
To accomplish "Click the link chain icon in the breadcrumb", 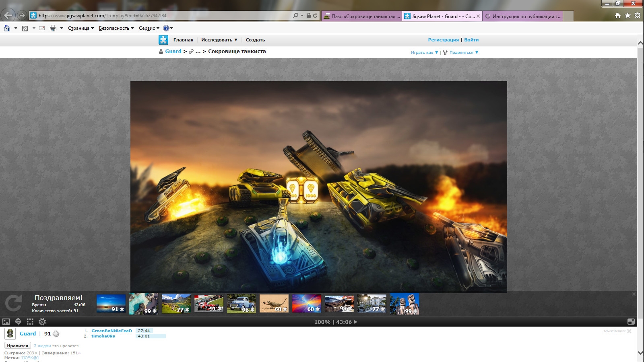I will tap(191, 51).
